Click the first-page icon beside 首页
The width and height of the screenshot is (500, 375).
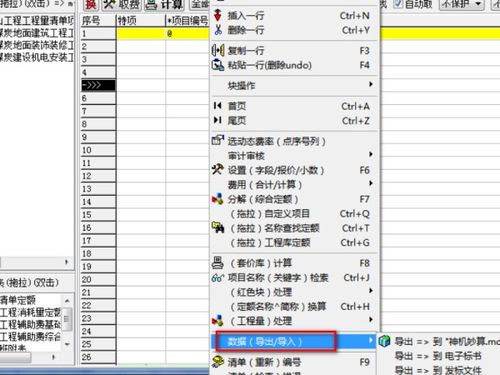217,106
